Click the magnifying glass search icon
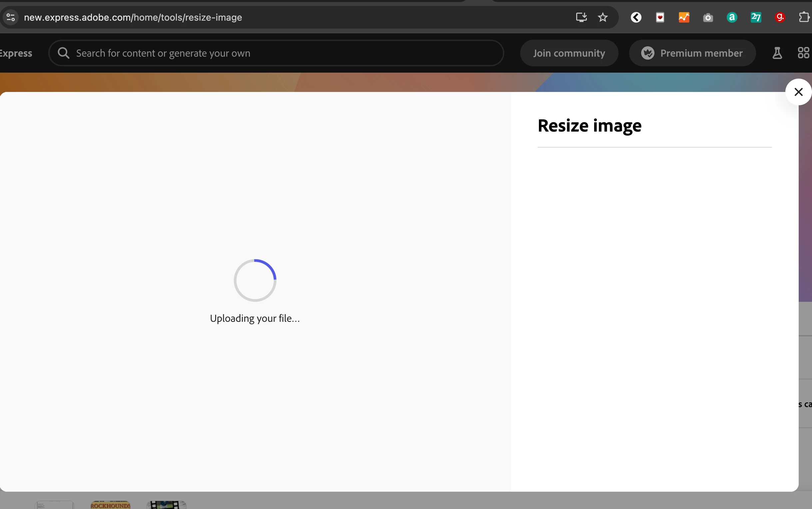The height and width of the screenshot is (509, 812). (63, 53)
